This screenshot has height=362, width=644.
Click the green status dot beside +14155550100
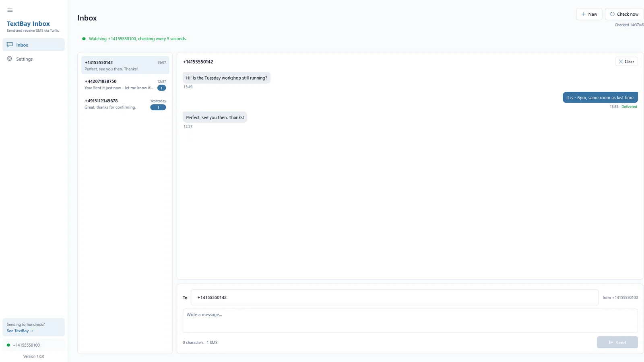tap(8, 345)
